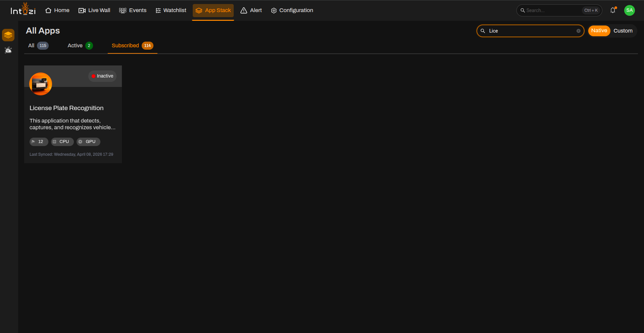Switch to the Active tab
The image size is (644, 333).
coord(80,46)
